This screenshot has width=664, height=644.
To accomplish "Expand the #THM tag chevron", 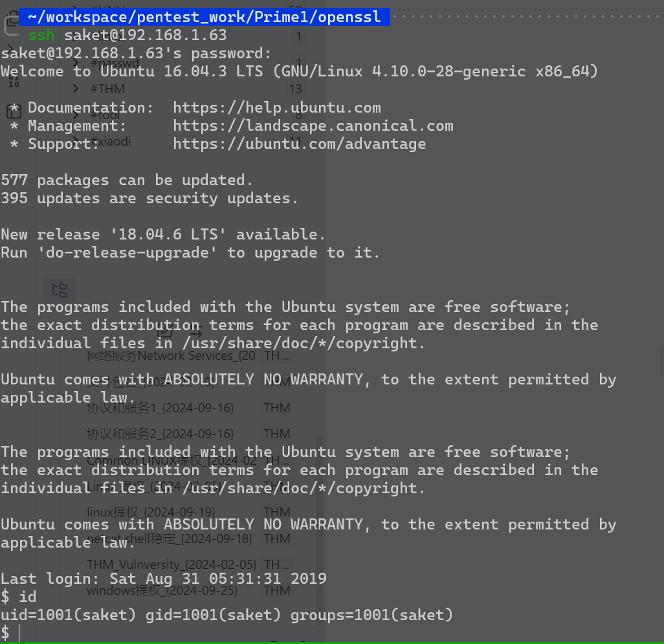I will [x=75, y=89].
